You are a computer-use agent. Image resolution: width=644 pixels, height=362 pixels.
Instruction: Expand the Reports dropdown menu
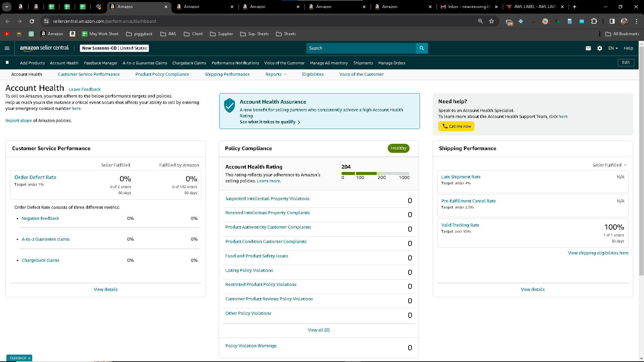(276, 74)
